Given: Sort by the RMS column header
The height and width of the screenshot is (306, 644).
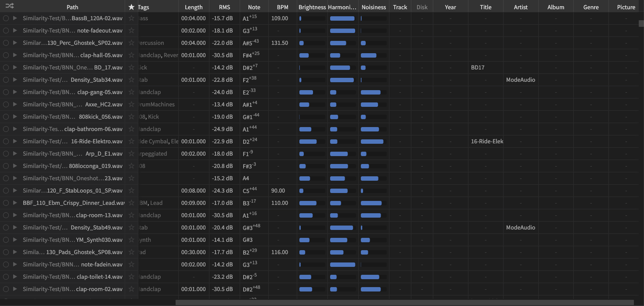Looking at the screenshot, I should 224,7.
